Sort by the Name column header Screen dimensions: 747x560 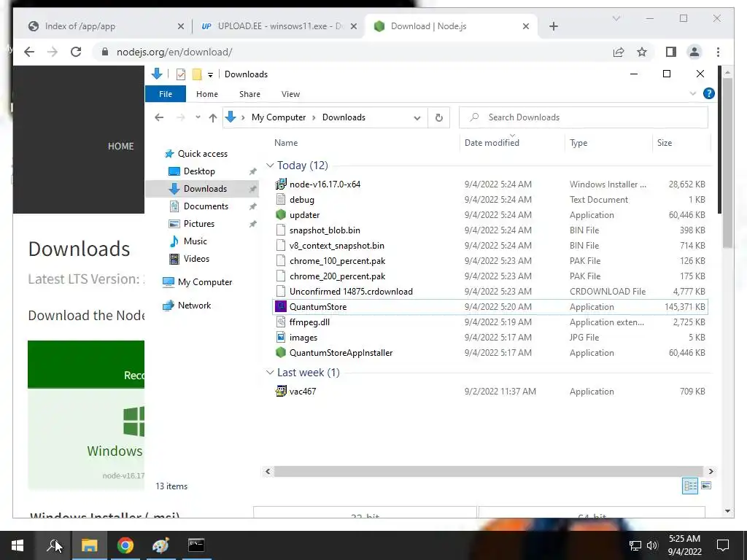tap(286, 143)
